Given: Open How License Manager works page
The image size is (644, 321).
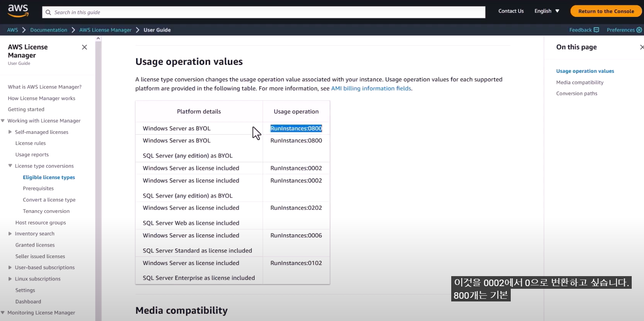Looking at the screenshot, I should tap(41, 98).
